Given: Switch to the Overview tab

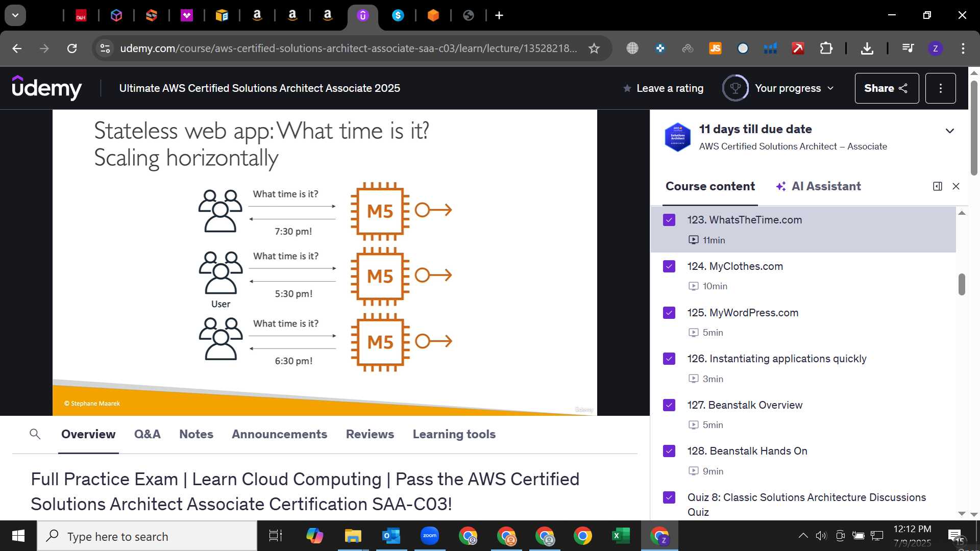Looking at the screenshot, I should pos(88,434).
